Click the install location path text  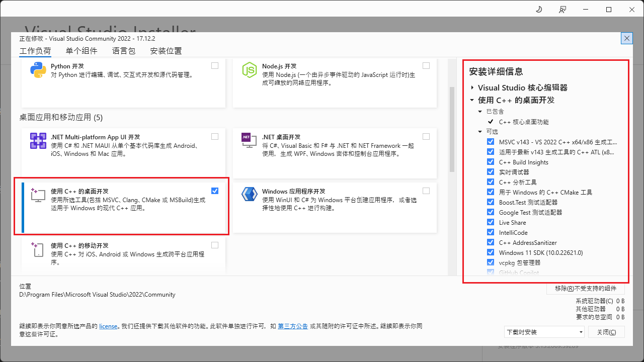[97, 295]
